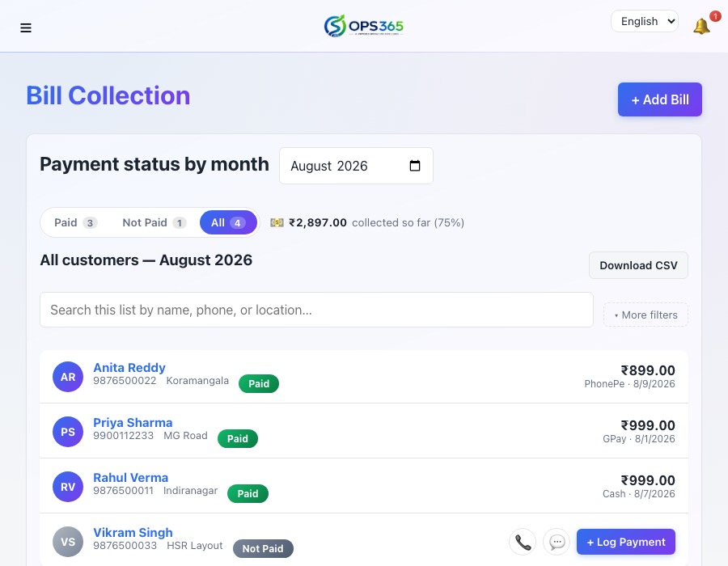Click the money icon beside collected amount
Viewport: 728px width, 566px height.
(277, 222)
